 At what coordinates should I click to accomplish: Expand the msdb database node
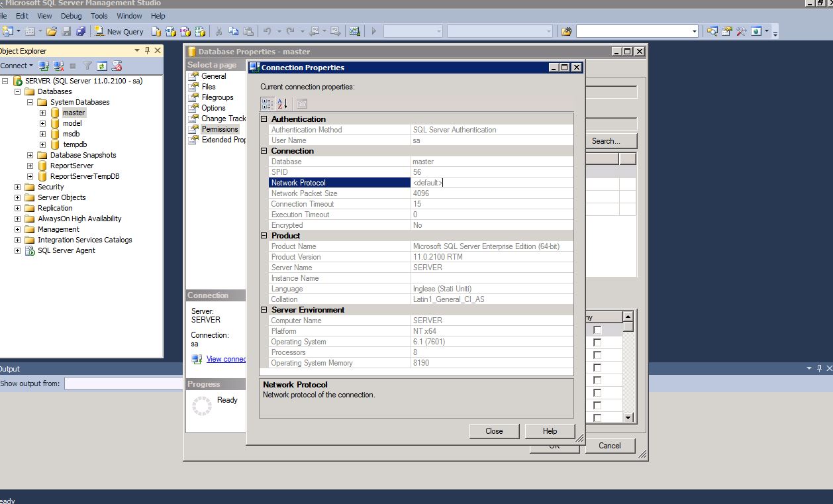coord(43,134)
